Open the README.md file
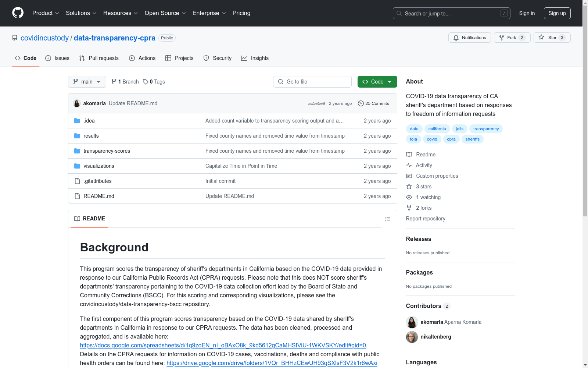 coord(98,196)
